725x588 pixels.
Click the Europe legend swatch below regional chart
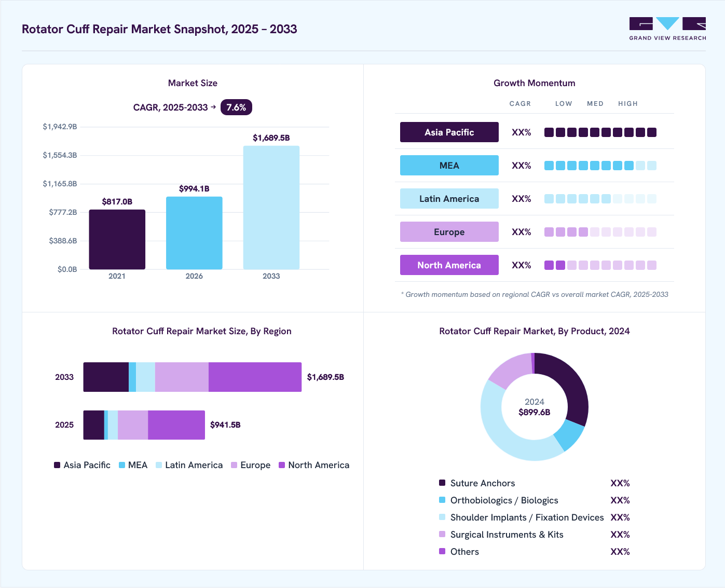tap(234, 465)
